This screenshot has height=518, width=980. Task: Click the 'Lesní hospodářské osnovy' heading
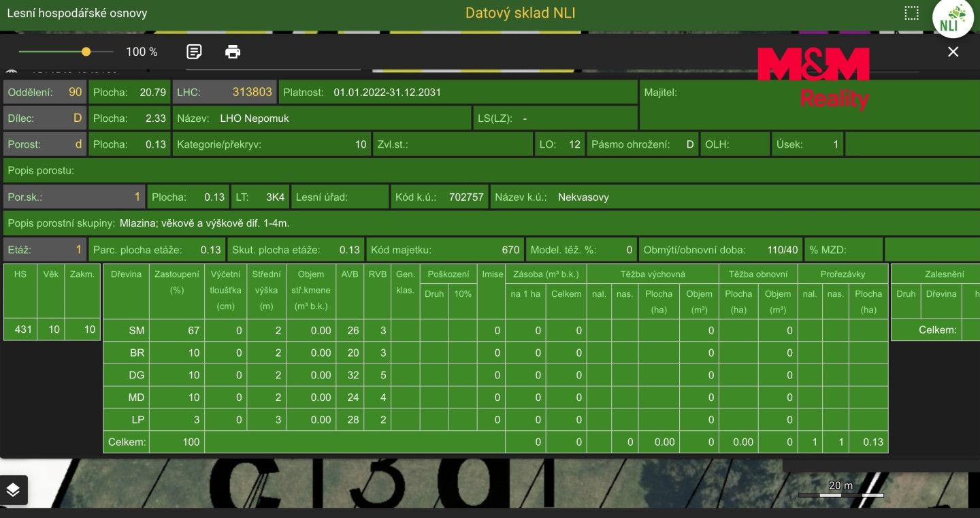[x=77, y=13]
